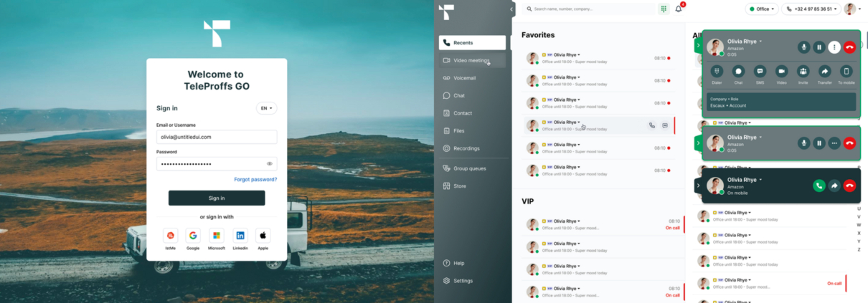Open Dialer in the expanded call card

(717, 71)
